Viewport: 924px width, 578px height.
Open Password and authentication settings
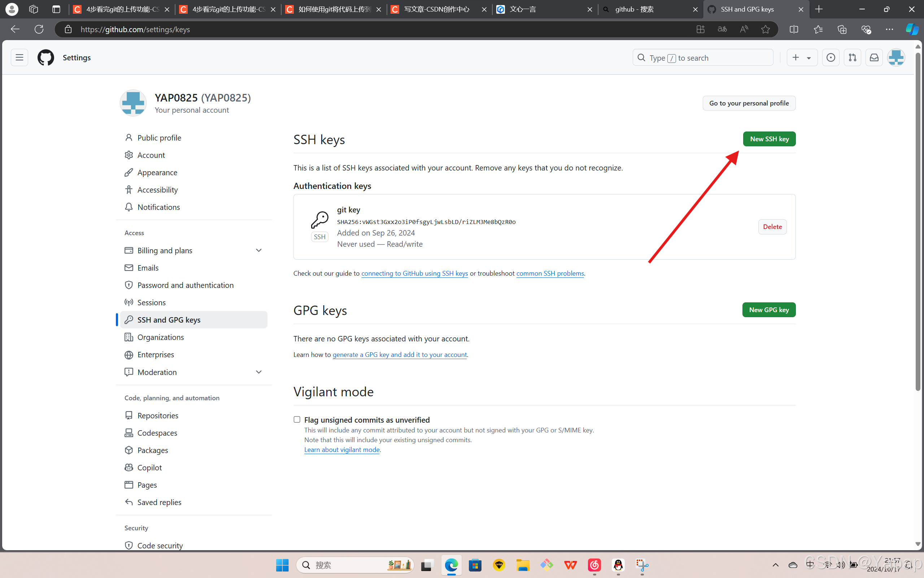point(193,285)
